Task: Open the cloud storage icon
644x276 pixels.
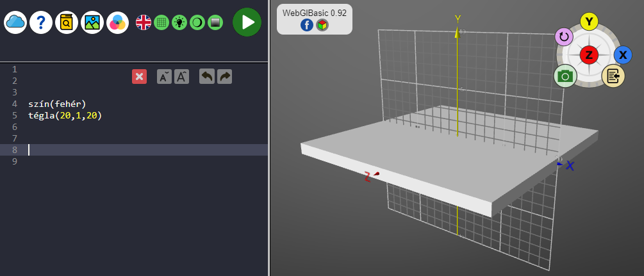Action: (15, 22)
